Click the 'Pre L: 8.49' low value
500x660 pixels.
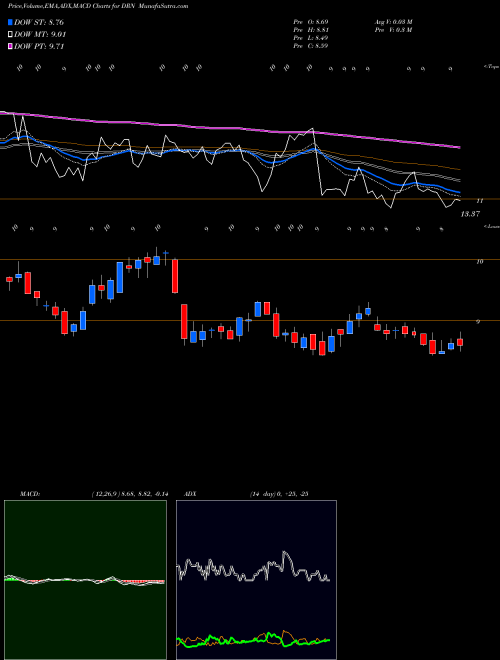pos(311,38)
